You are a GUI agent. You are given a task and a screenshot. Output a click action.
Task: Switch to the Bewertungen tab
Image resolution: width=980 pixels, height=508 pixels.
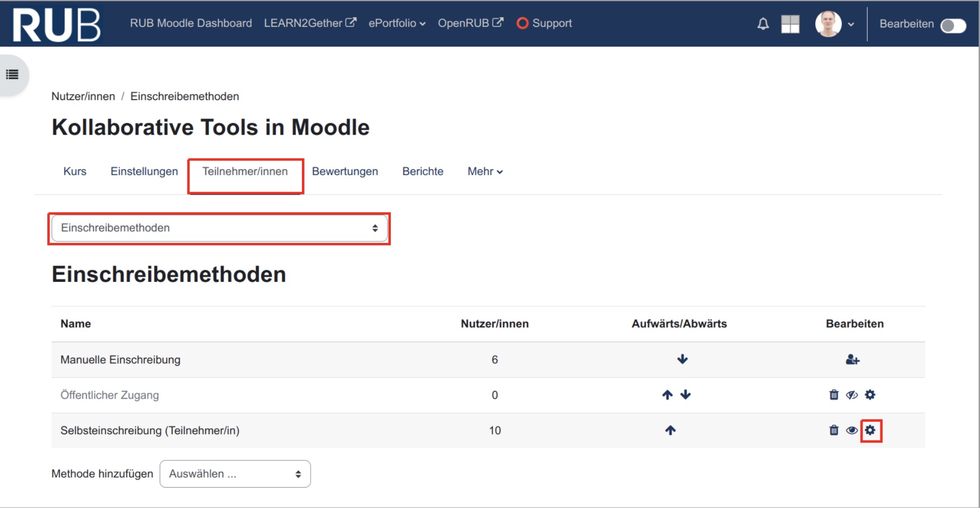pyautogui.click(x=345, y=172)
